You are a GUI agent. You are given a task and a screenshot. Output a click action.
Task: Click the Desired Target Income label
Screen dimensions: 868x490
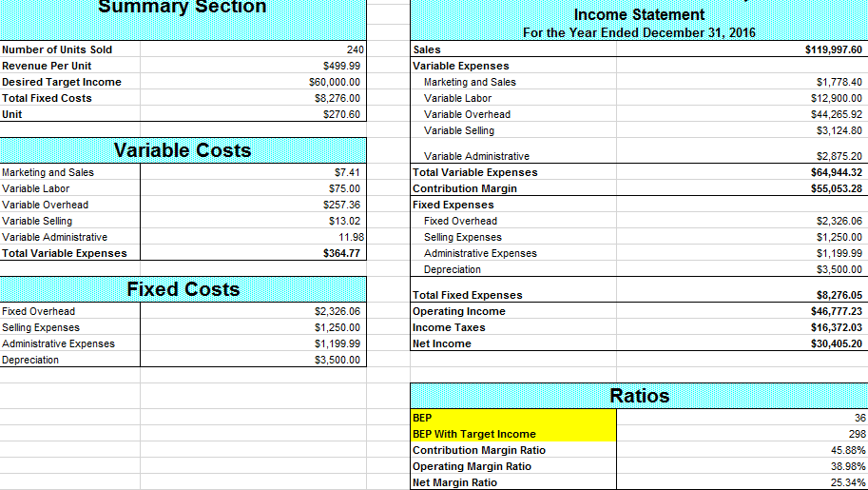click(x=62, y=82)
